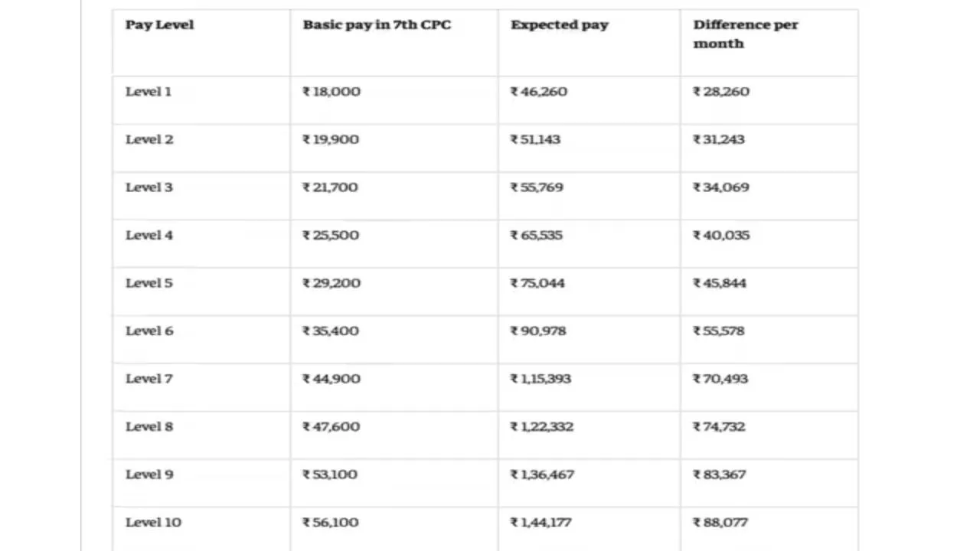Select the ₹25,500 basic pay cell

pos(331,235)
